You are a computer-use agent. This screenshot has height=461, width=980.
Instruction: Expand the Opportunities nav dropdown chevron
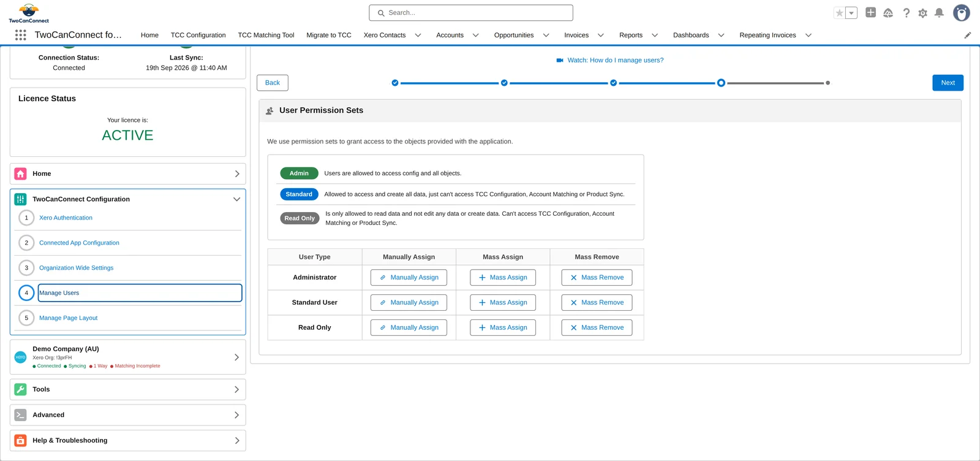pyautogui.click(x=546, y=35)
